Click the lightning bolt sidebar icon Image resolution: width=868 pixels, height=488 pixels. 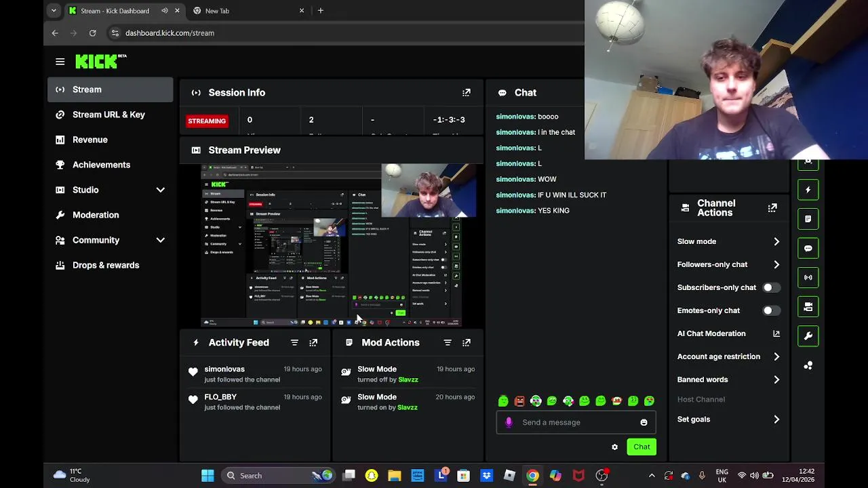coord(808,190)
